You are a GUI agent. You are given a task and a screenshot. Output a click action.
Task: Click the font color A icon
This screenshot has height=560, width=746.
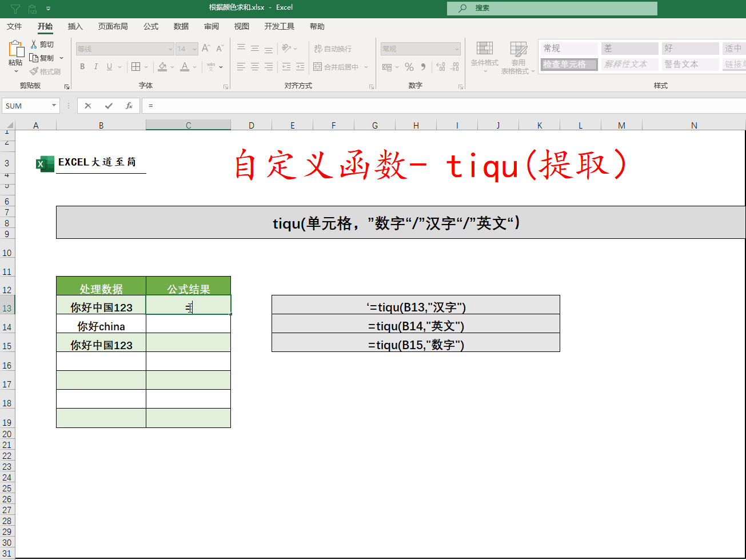pyautogui.click(x=185, y=67)
